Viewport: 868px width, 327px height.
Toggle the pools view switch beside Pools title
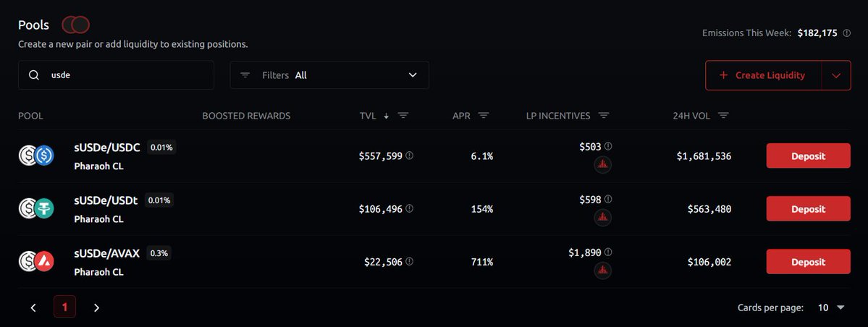[76, 25]
